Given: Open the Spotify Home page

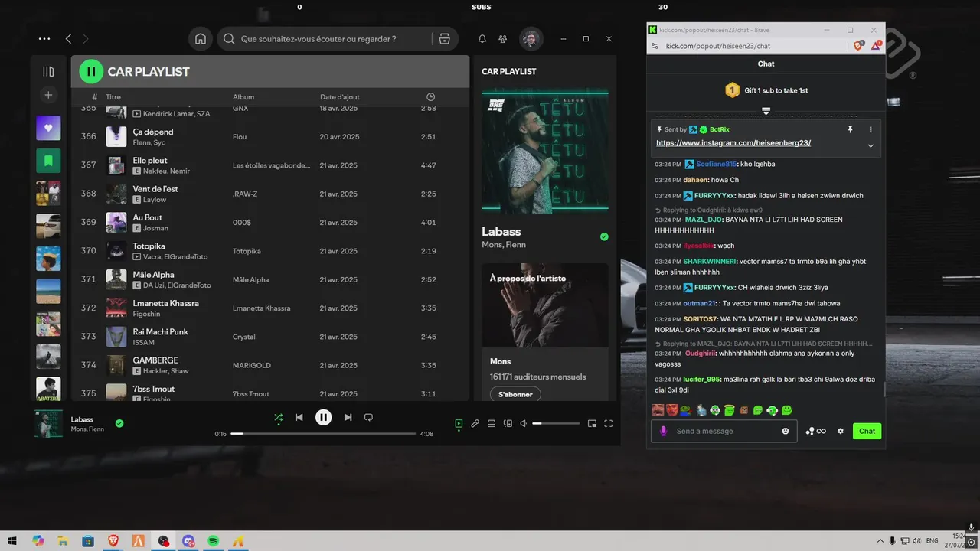Looking at the screenshot, I should pyautogui.click(x=201, y=39).
